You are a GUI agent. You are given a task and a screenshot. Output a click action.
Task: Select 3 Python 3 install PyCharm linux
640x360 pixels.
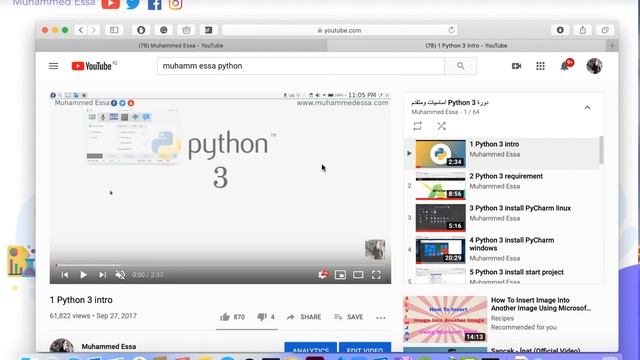(502, 218)
